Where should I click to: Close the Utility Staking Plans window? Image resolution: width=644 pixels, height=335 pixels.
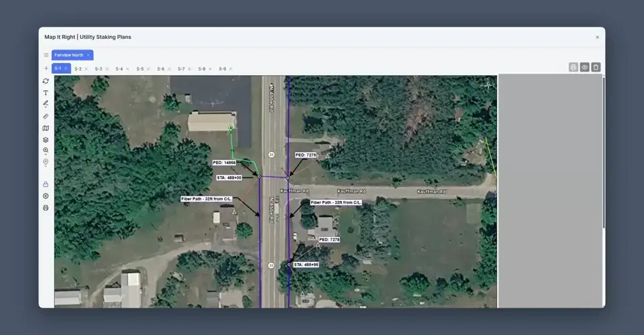[x=597, y=38]
